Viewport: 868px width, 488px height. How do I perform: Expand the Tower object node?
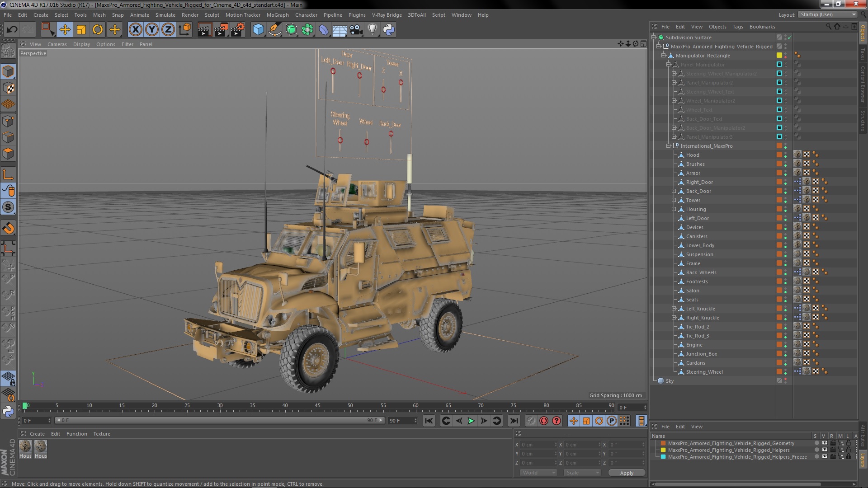(674, 200)
